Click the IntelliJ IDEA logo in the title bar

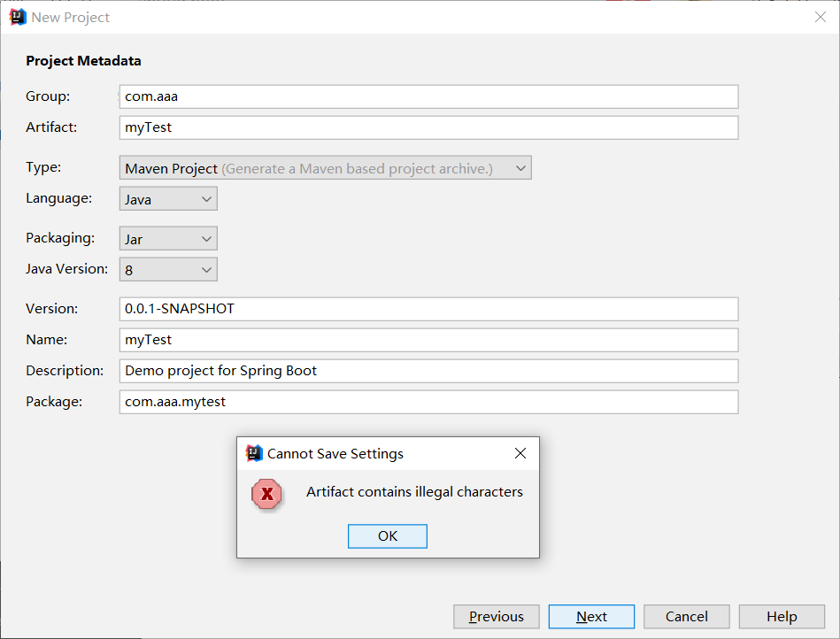tap(16, 16)
